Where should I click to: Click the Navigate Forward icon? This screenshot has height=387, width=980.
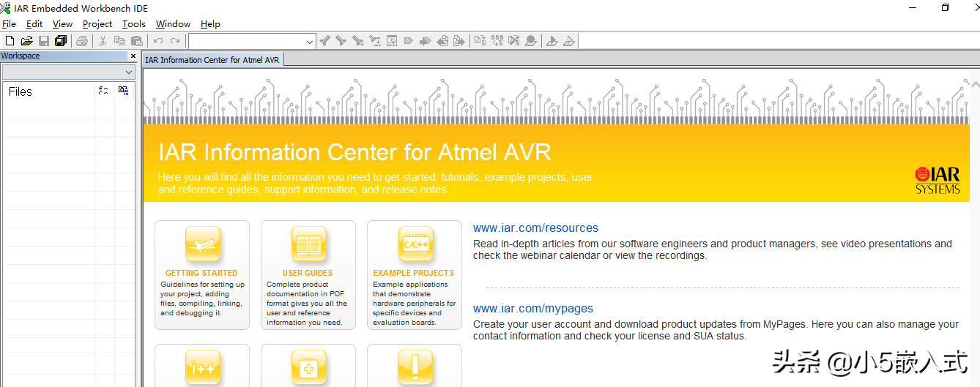point(459,41)
